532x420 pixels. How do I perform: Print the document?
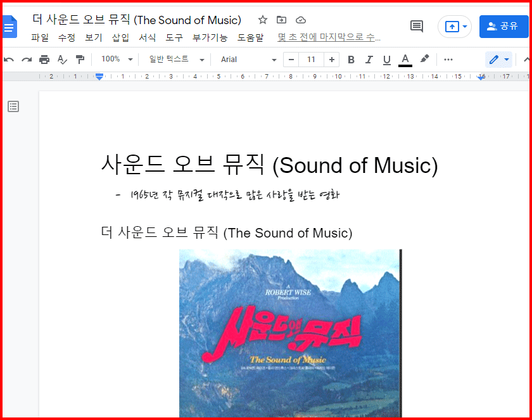tap(44, 60)
